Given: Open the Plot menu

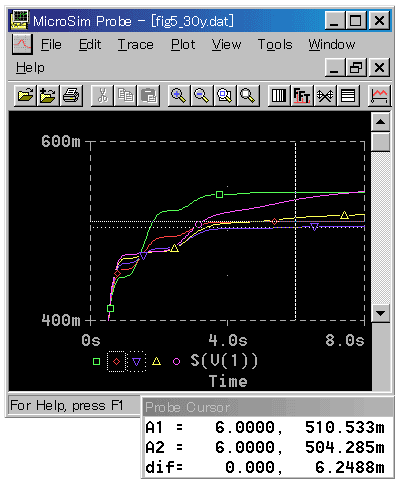Looking at the screenshot, I should 183,45.
